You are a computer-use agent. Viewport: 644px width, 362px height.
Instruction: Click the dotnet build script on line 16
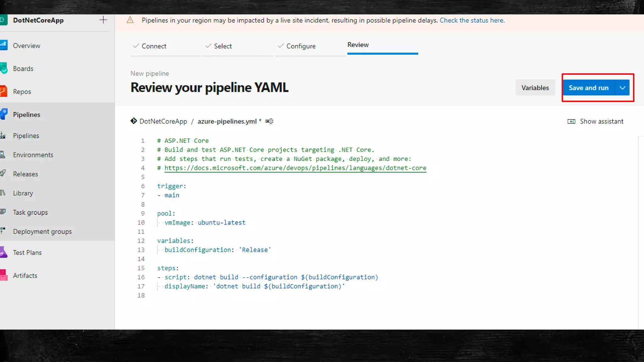click(286, 277)
